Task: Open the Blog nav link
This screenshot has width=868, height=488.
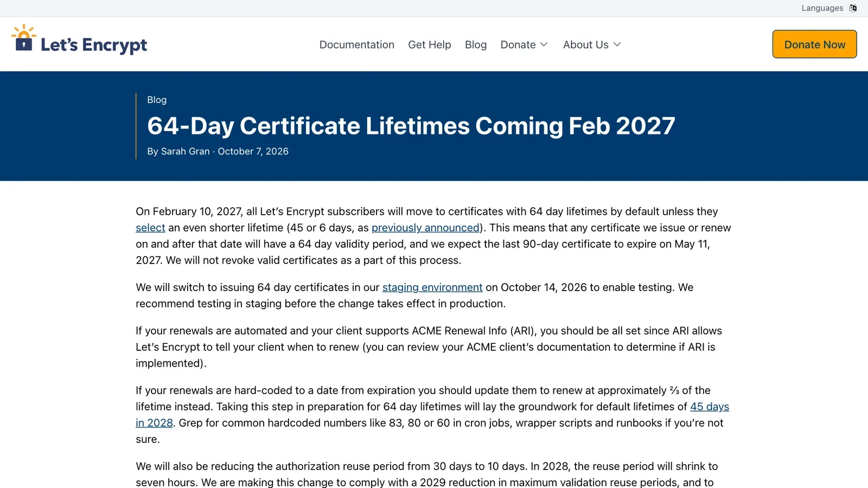Action: [476, 44]
